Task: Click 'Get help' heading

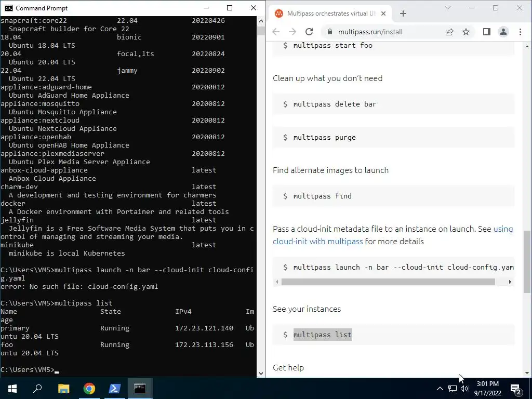Action: 288,368
